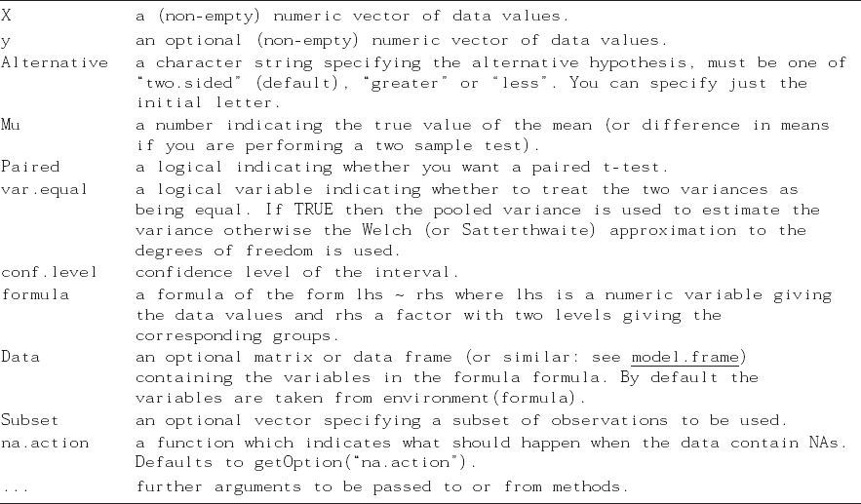Click the text getOption(“na.action”)
Image resolution: width=861 pixels, height=504 pixels.
[x=365, y=463]
